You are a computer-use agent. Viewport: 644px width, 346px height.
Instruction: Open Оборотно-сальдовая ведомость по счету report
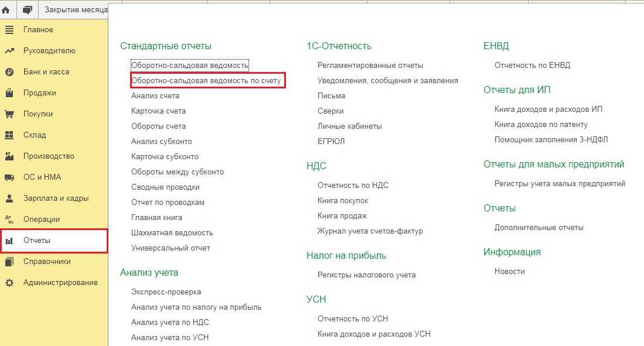pos(206,80)
